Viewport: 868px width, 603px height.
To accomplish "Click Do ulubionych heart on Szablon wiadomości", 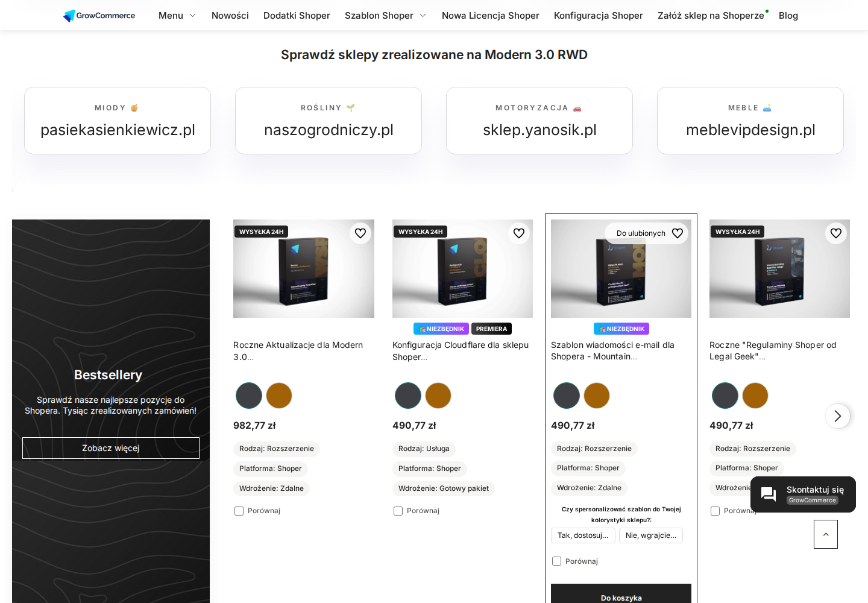I will [678, 233].
